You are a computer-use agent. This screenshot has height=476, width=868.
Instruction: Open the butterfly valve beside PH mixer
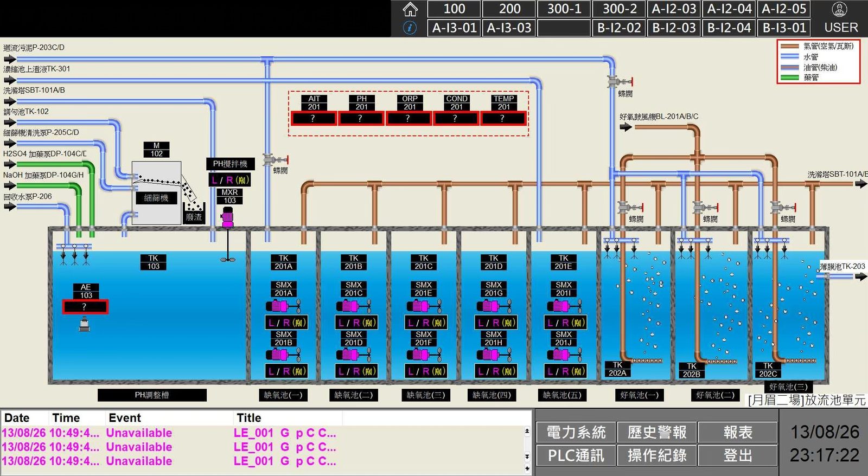pos(276,160)
